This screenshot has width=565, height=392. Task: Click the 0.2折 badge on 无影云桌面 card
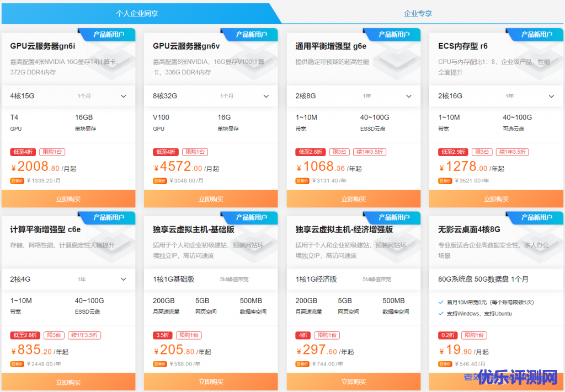point(448,335)
